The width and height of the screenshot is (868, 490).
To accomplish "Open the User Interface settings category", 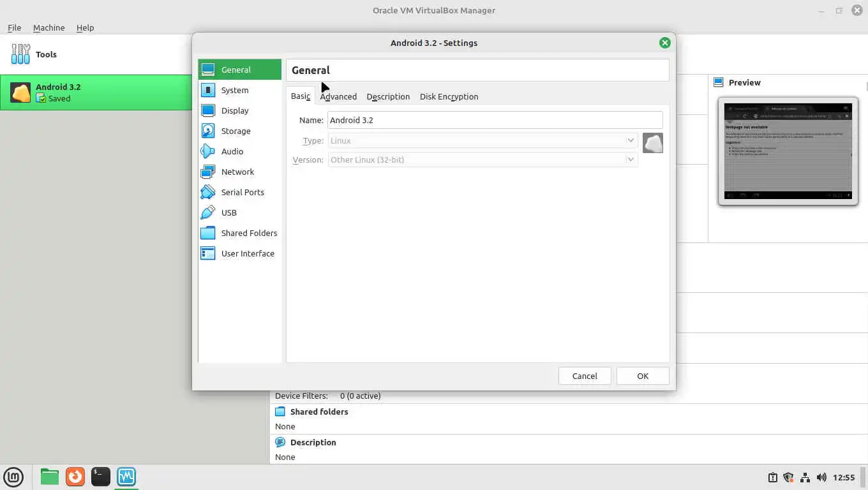I will pyautogui.click(x=239, y=253).
